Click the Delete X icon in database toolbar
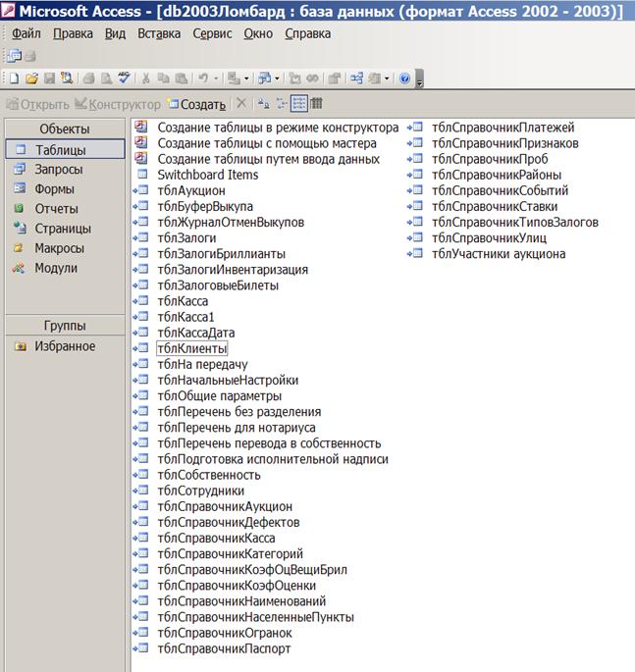Image resolution: width=635 pixels, height=672 pixels. pos(241,103)
